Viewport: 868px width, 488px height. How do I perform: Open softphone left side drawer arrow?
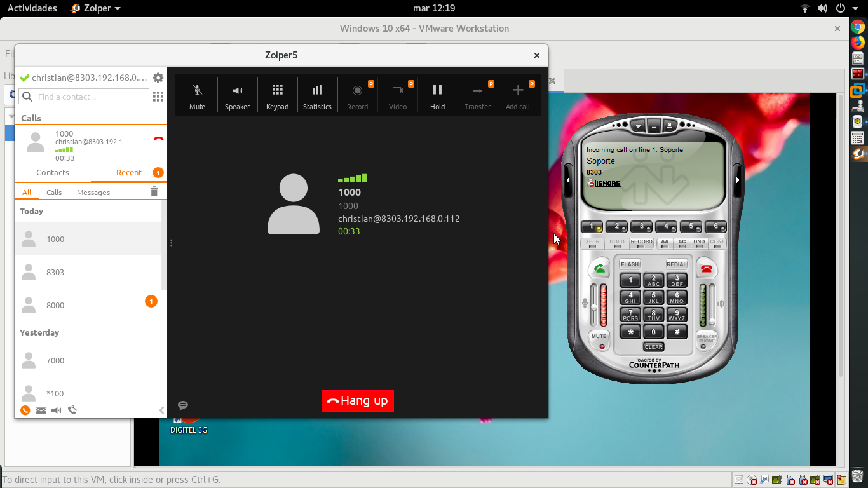click(568, 180)
